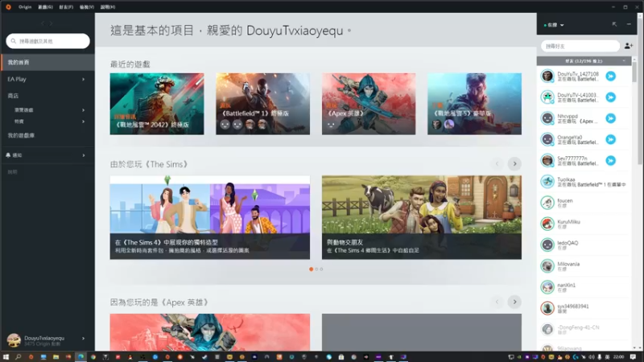Open nanXin1's avatar in friends list
This screenshot has height=362, width=644.
tap(547, 287)
